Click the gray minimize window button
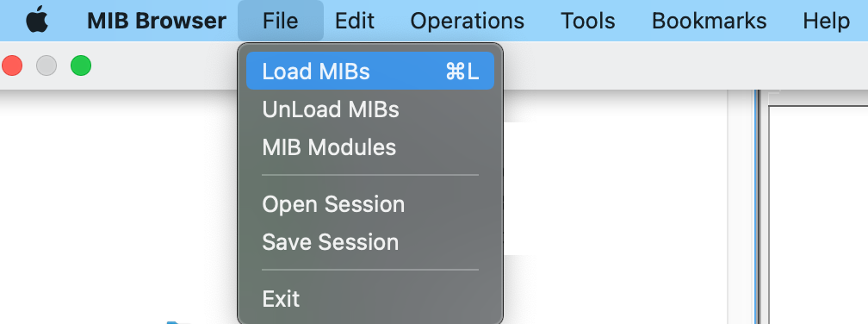868x324 pixels. coord(46,65)
